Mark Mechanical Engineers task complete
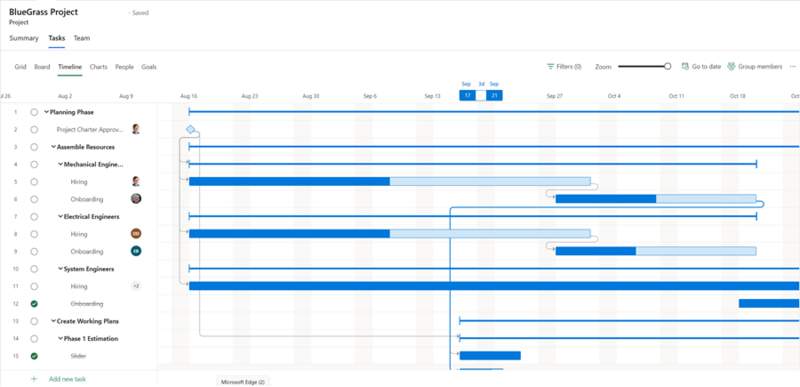This screenshot has width=800, height=387. click(x=34, y=164)
